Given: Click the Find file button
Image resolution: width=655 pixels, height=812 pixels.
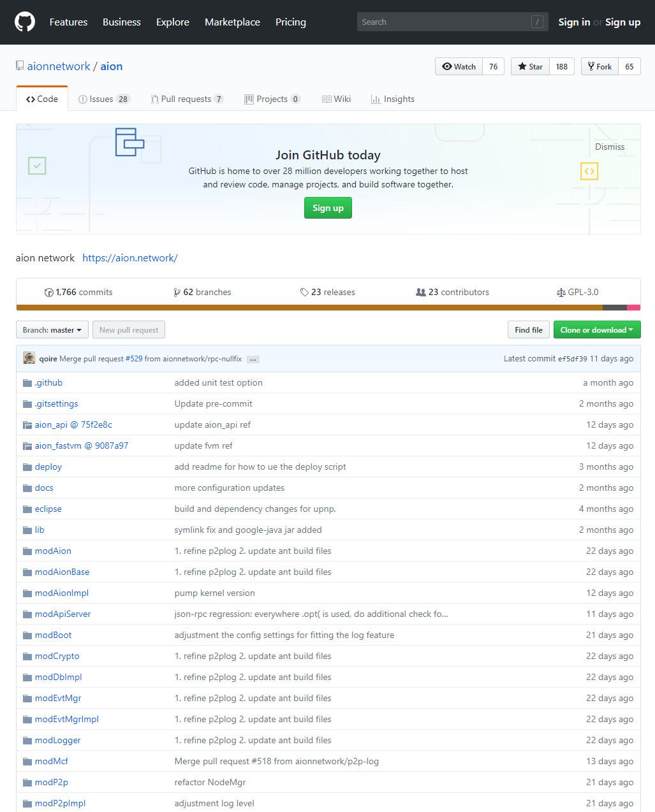Looking at the screenshot, I should [x=529, y=330].
